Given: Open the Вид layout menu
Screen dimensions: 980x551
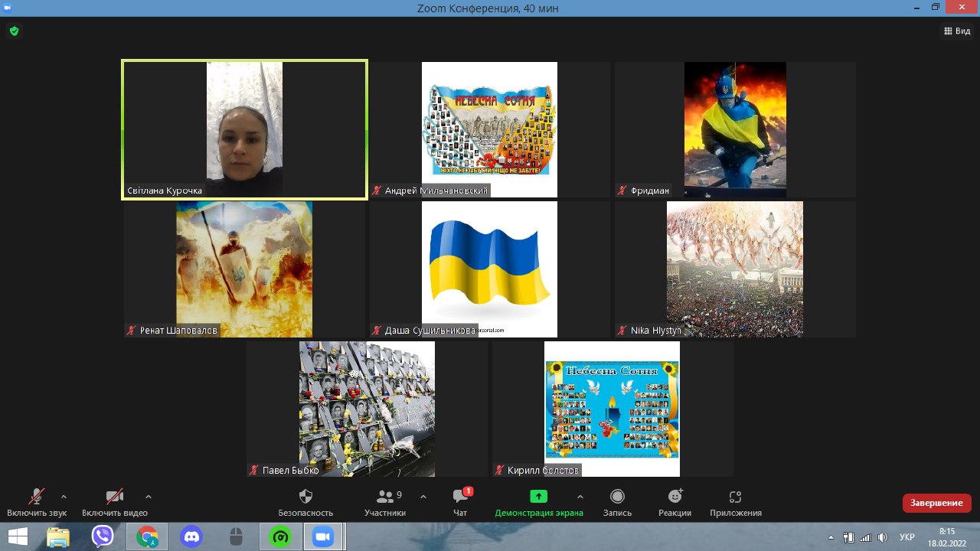Looking at the screenshot, I should 957,31.
